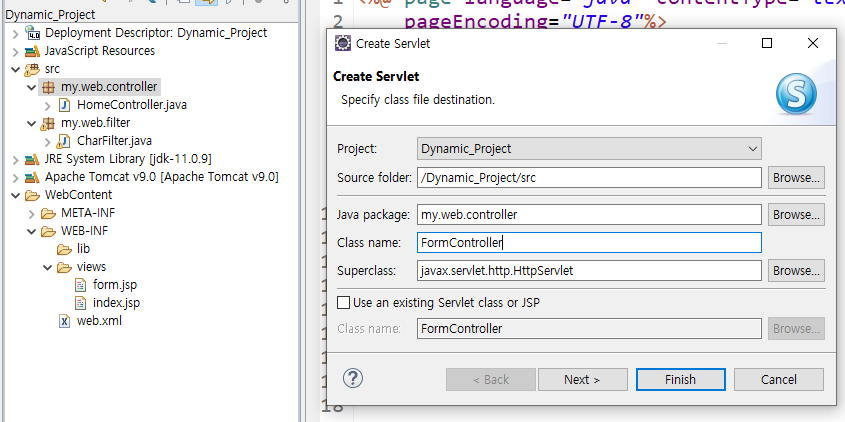Click the JavaScript Resources library icon

click(32, 51)
